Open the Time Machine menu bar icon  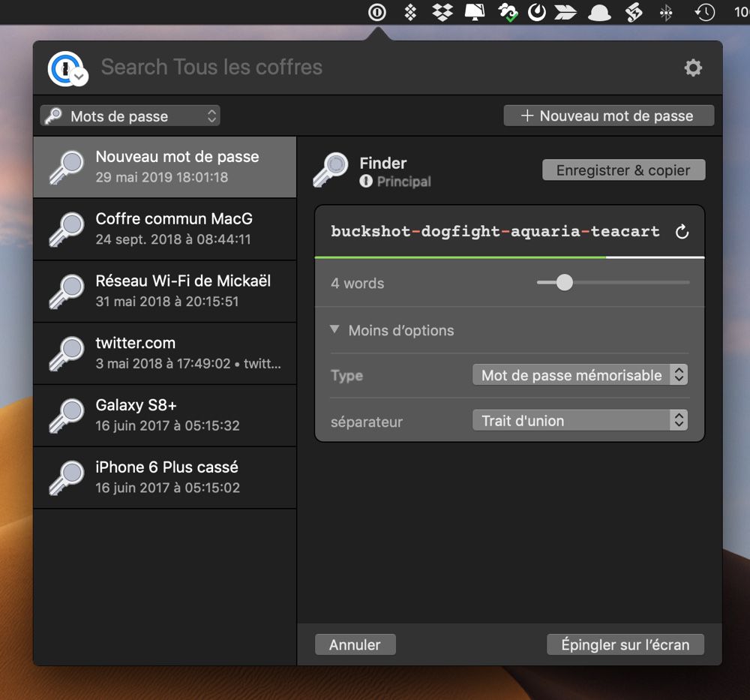click(704, 13)
